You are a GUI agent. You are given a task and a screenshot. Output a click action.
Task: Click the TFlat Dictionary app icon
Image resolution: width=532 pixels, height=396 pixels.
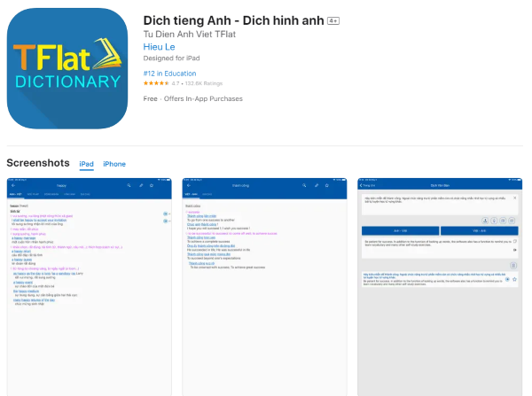point(67,68)
